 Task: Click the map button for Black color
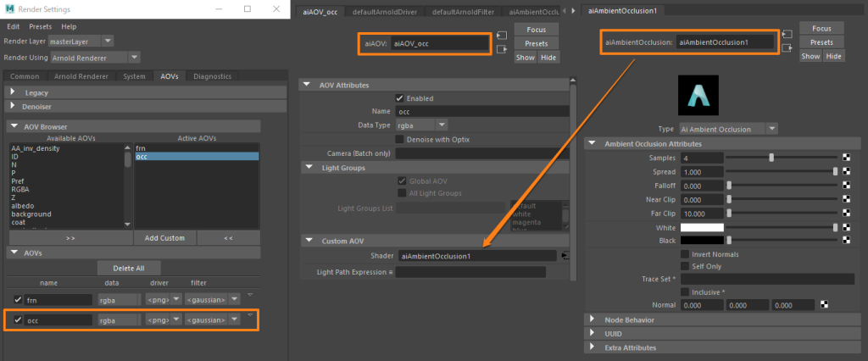(x=846, y=240)
